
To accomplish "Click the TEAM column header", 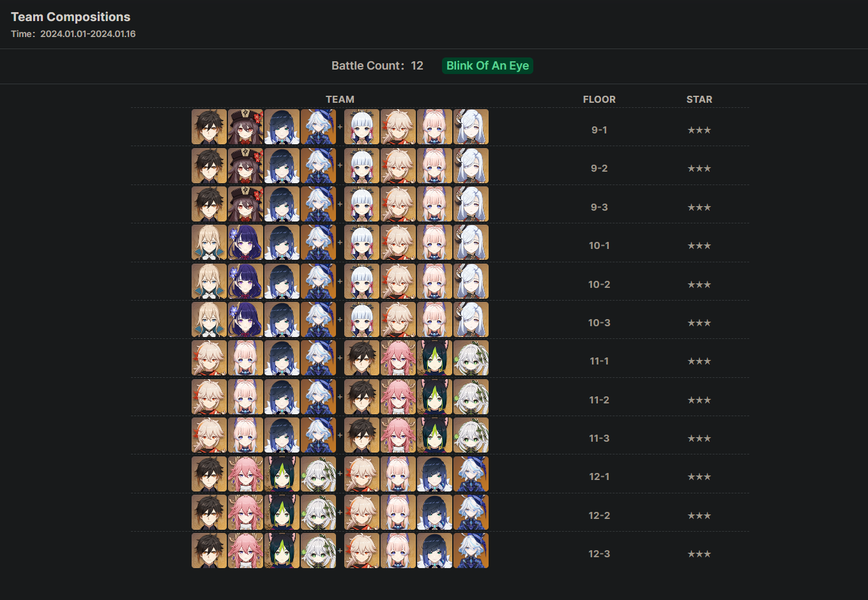I will 340,100.
